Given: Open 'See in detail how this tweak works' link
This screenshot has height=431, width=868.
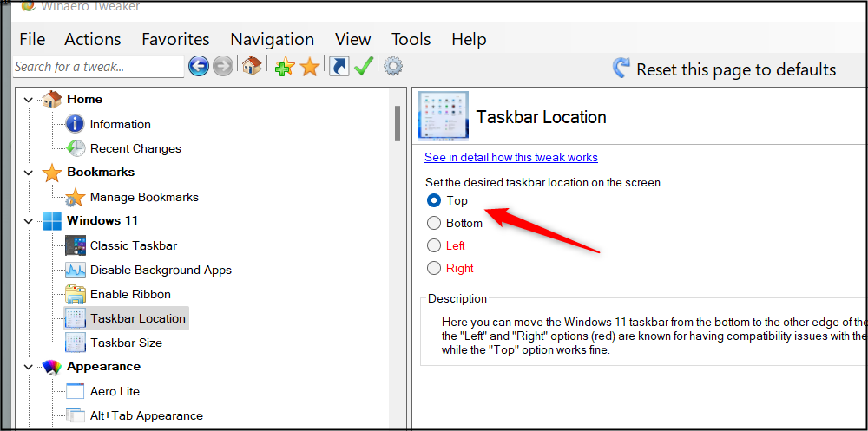Looking at the screenshot, I should point(511,157).
